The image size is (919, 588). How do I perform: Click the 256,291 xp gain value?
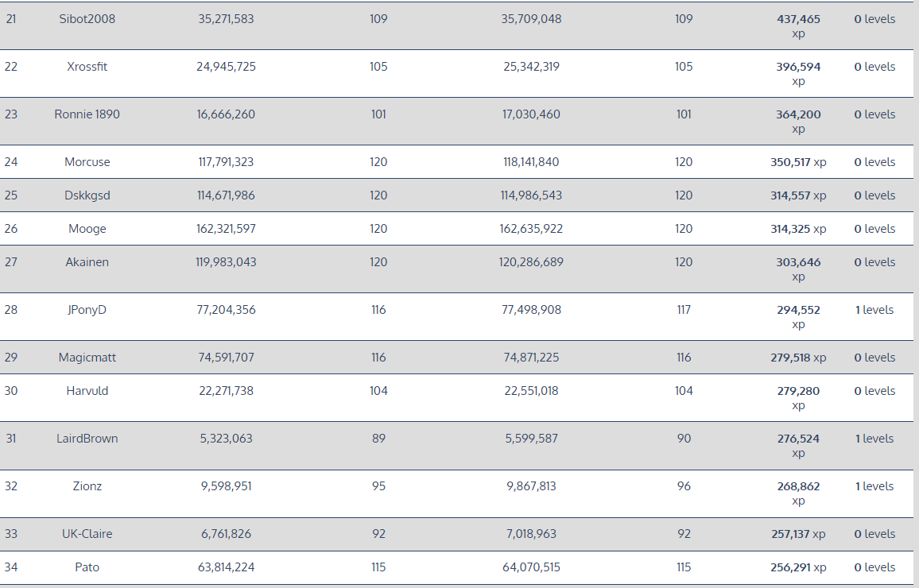(x=798, y=567)
